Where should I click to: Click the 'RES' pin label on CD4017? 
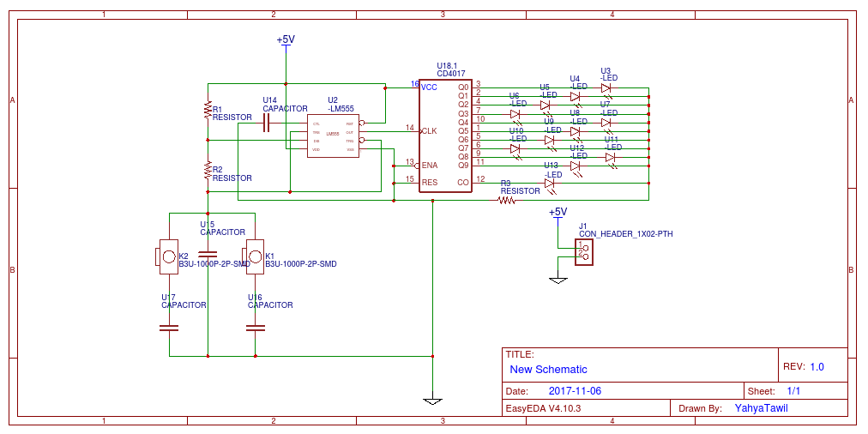(x=430, y=182)
